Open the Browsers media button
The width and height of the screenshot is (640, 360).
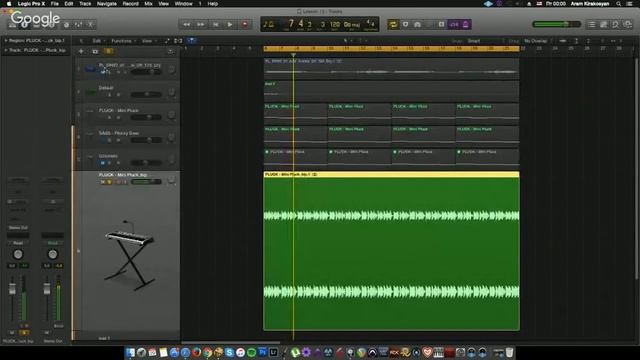628,24
